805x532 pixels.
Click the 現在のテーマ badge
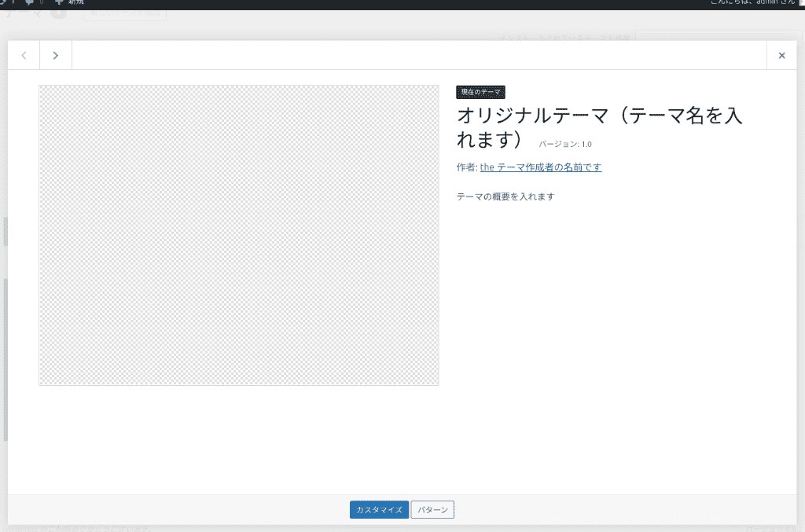pos(480,93)
